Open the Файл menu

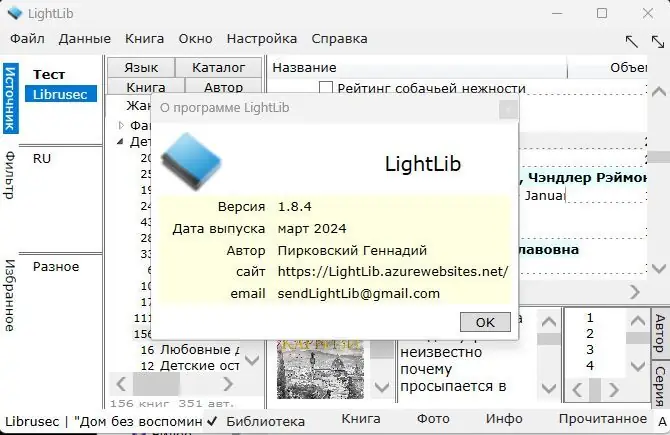tap(27, 39)
